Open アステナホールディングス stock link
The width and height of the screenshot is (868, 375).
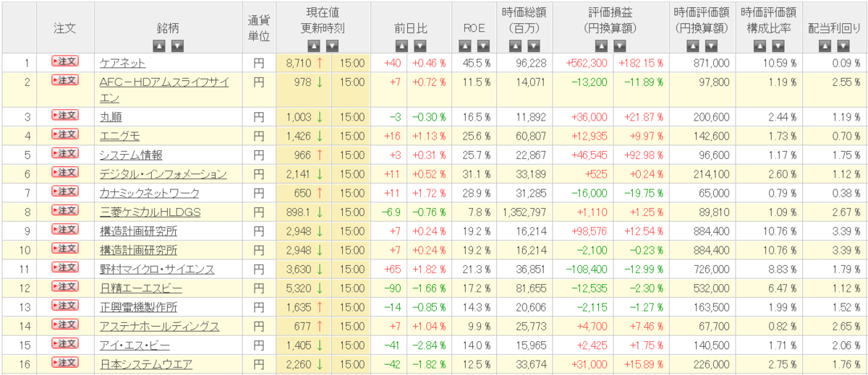pos(159,326)
